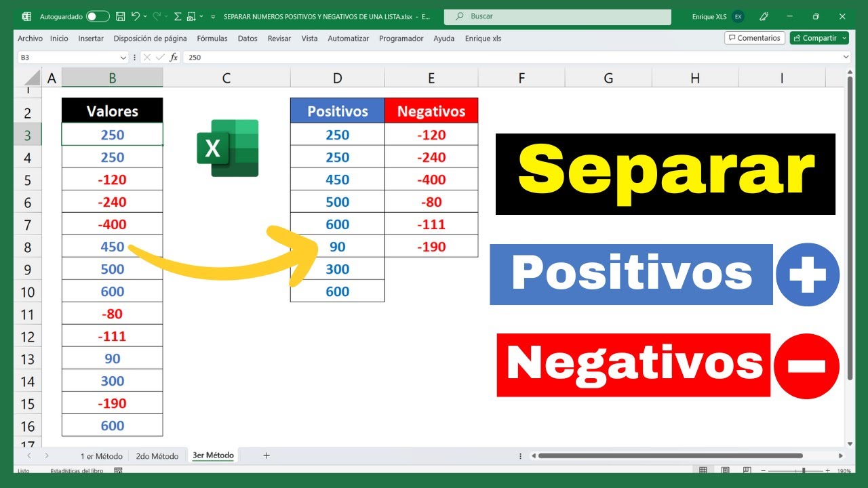This screenshot has height=488, width=868.
Task: Open the Undo history dropdown arrow
Action: [145, 16]
